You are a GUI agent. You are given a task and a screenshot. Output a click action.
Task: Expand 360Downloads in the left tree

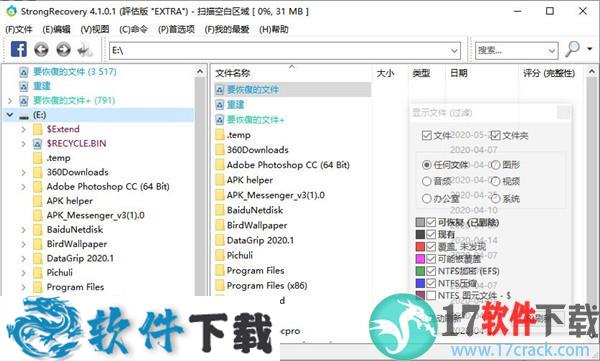pyautogui.click(x=23, y=173)
